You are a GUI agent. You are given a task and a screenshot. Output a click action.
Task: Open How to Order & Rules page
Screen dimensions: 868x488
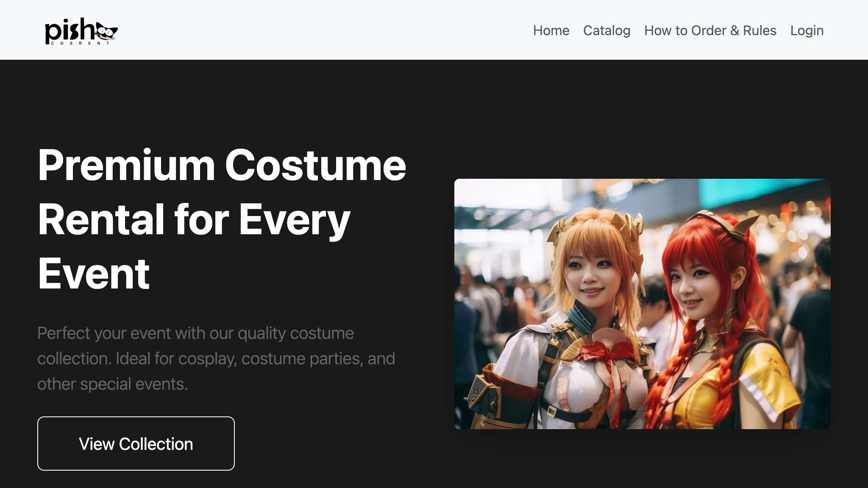click(710, 30)
